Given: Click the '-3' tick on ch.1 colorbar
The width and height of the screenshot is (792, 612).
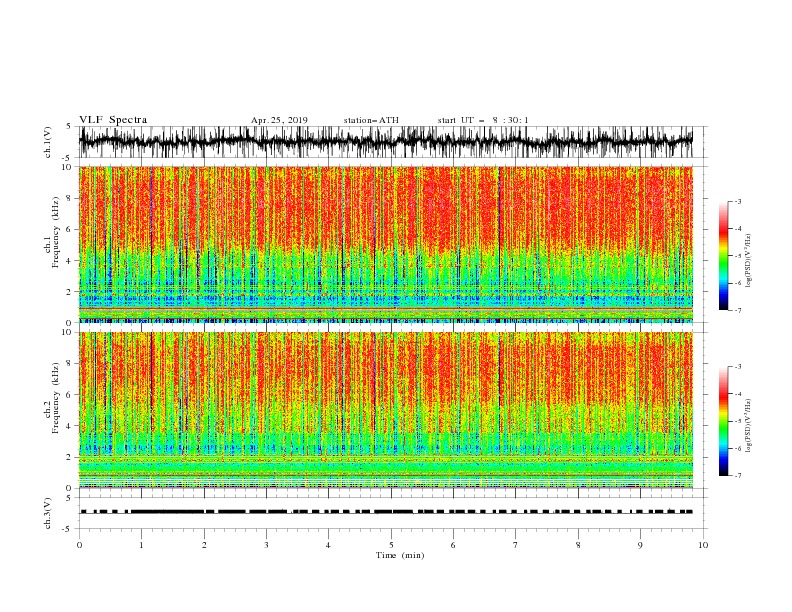Looking at the screenshot, I should coord(738,201).
